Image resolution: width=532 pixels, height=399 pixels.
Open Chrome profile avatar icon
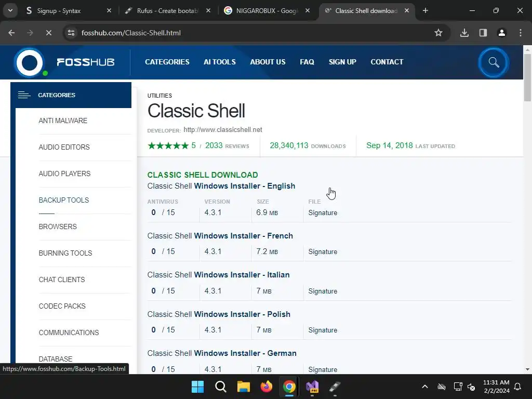tap(502, 33)
